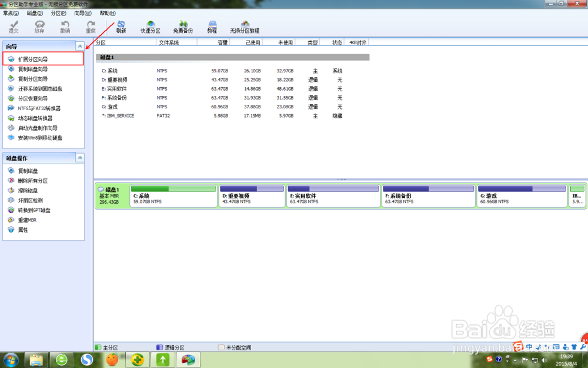This screenshot has height=368, width=588.
Task: Select G: 游戏 block in disk map
Action: pos(522,195)
